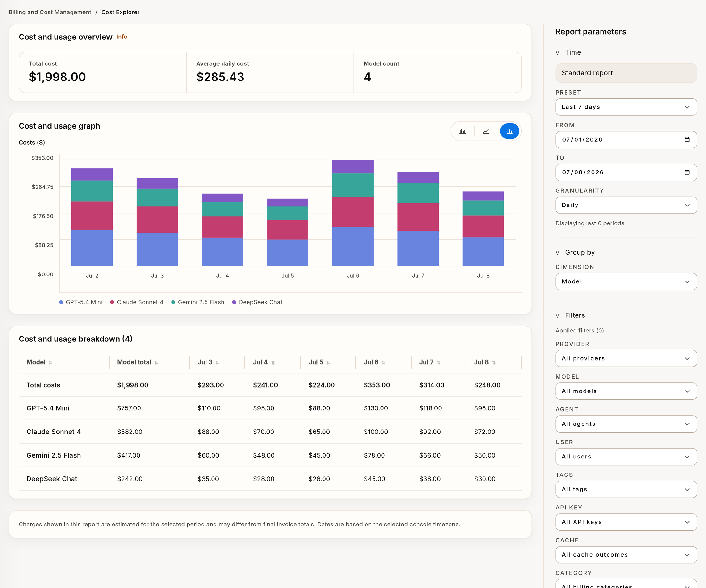The width and height of the screenshot is (706, 588).
Task: Open the FROM date calendar picker icon
Action: (687, 139)
